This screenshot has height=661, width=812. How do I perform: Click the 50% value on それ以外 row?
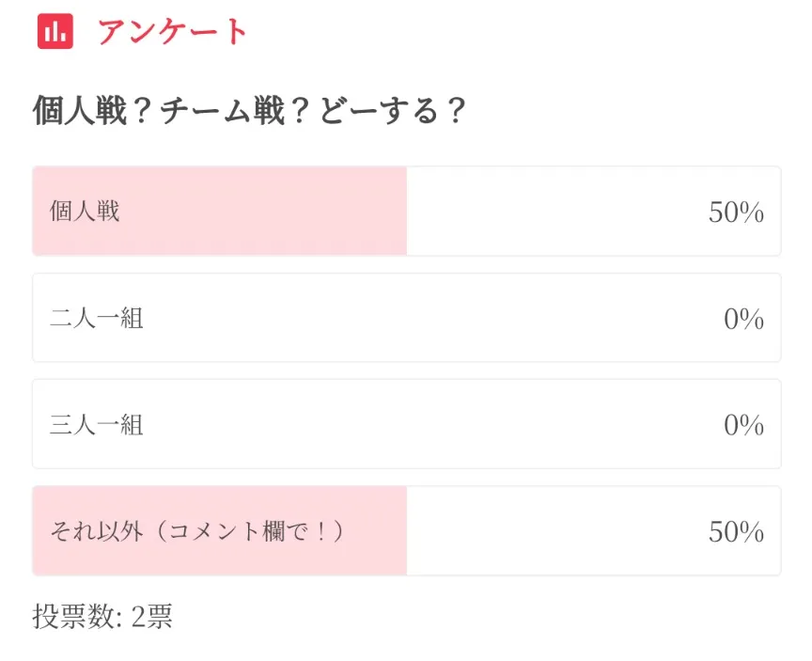coord(736,532)
